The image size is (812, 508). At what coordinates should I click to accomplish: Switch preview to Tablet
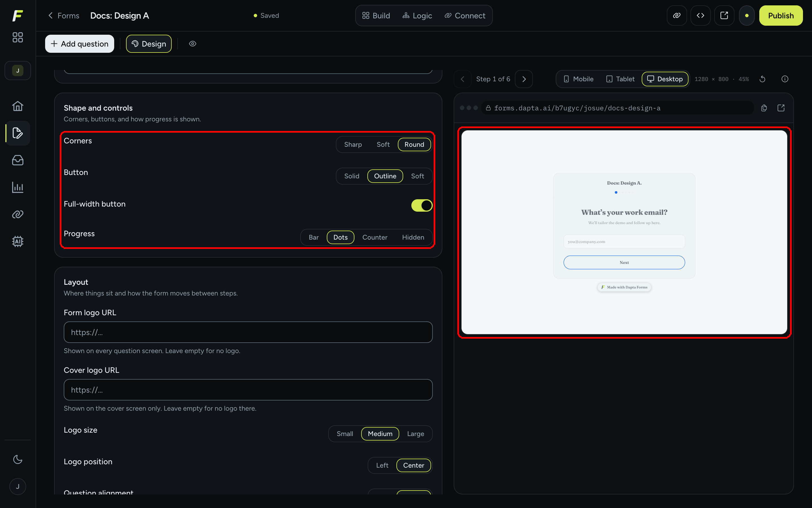[x=620, y=79]
